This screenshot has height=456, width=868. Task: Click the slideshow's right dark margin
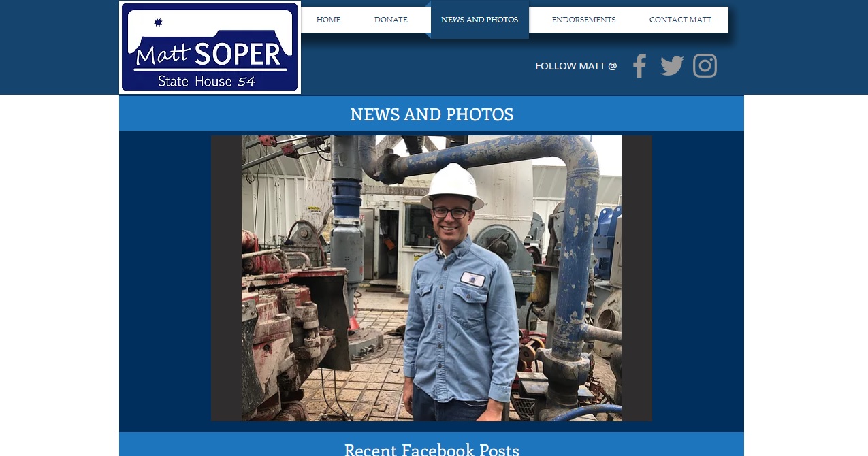point(637,278)
